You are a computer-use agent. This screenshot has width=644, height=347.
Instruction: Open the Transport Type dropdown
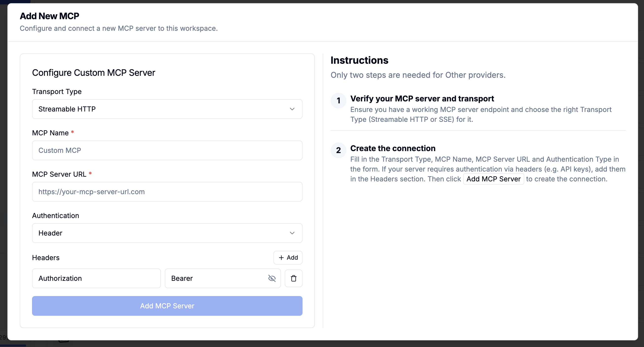167,109
